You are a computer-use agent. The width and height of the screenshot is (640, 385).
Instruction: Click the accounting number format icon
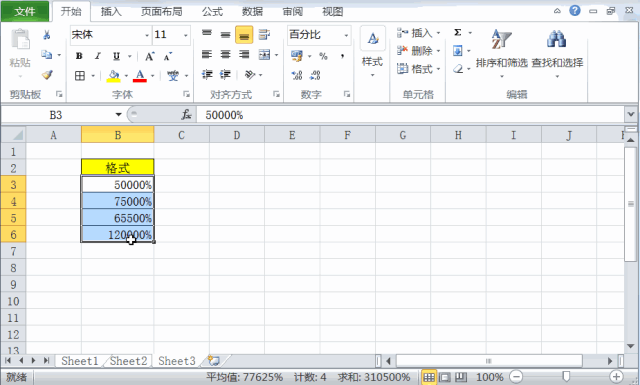pyautogui.click(x=297, y=56)
